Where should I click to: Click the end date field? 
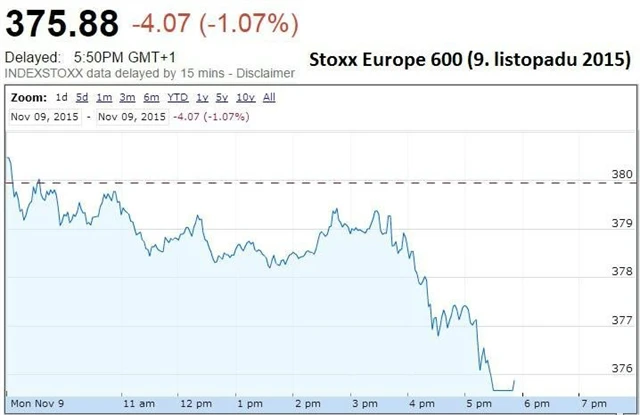[x=129, y=117]
